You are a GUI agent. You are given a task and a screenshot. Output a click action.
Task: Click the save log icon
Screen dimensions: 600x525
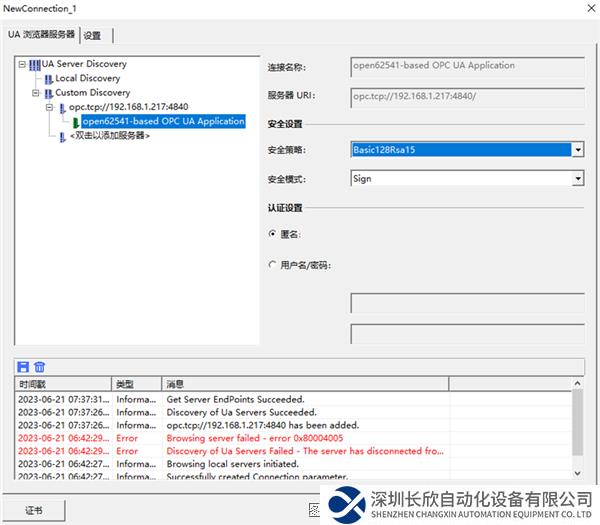point(23,367)
